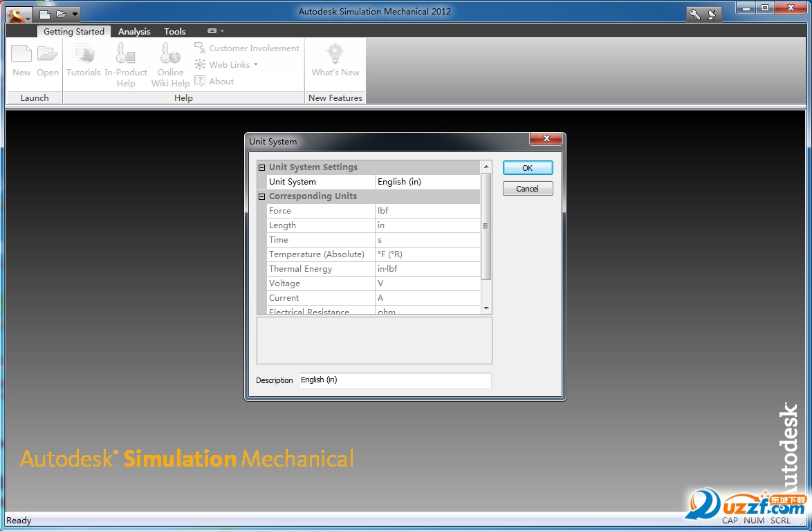The image size is (812, 531).
Task: Click the units list scrollbar thumb
Action: [x=486, y=226]
